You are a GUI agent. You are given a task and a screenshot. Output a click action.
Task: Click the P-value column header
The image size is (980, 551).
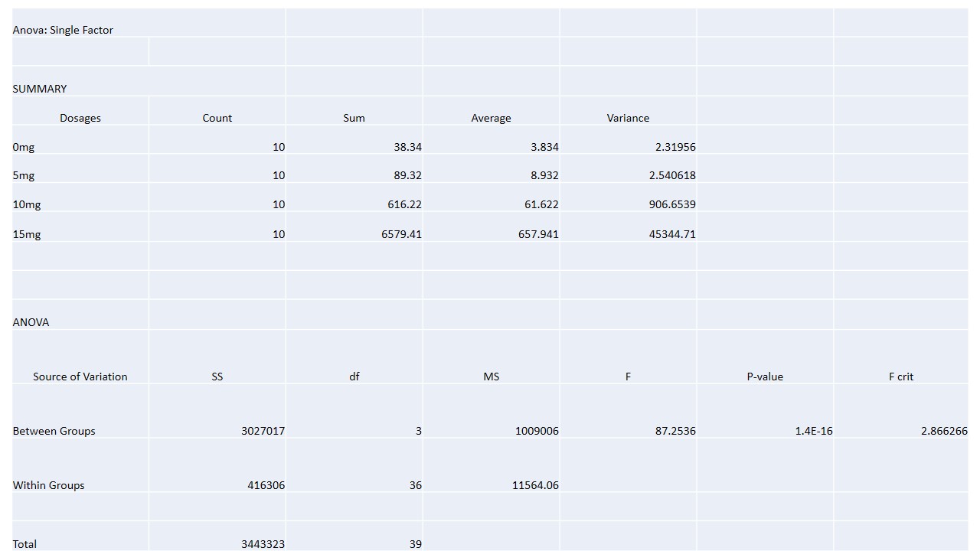(x=765, y=377)
